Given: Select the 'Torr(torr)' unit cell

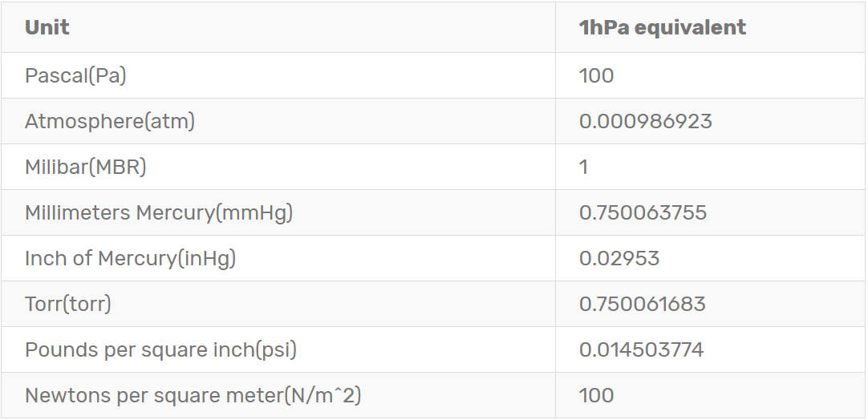Looking at the screenshot, I should pos(68,305).
